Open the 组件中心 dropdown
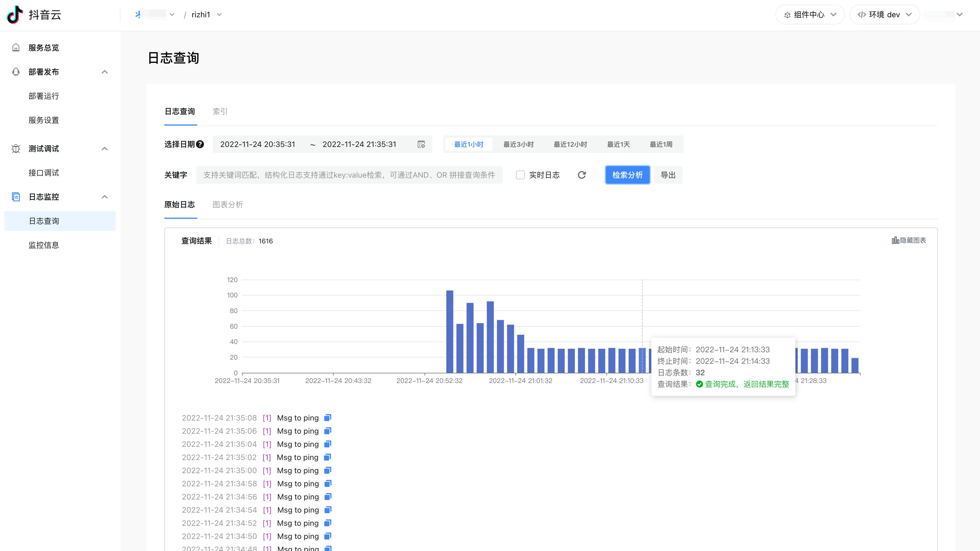 click(810, 15)
